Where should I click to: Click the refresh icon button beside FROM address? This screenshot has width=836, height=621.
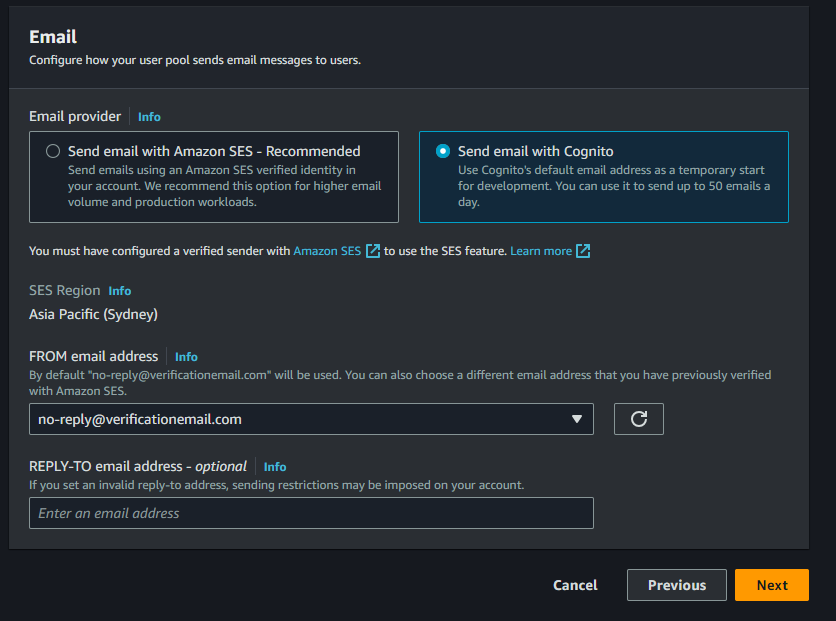click(639, 419)
